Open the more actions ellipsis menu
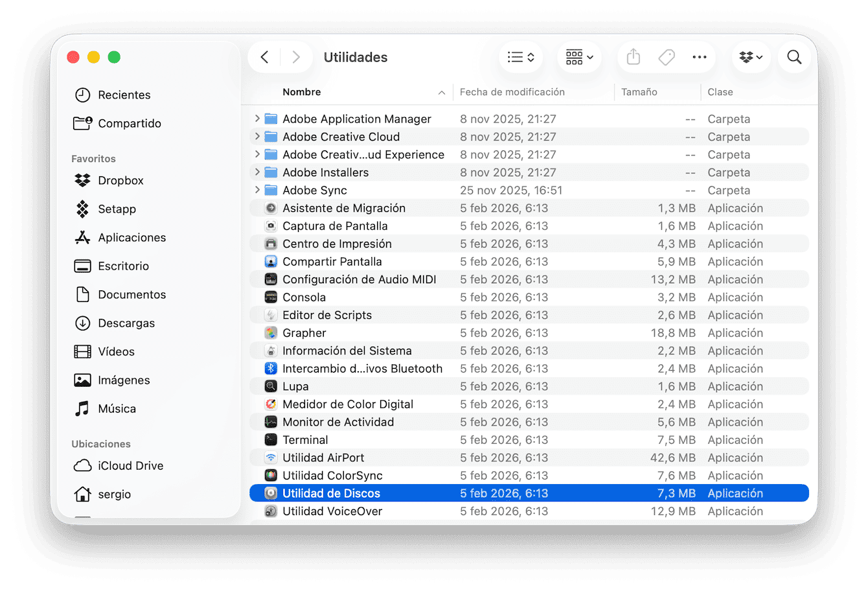This screenshot has height=591, width=868. 699,57
